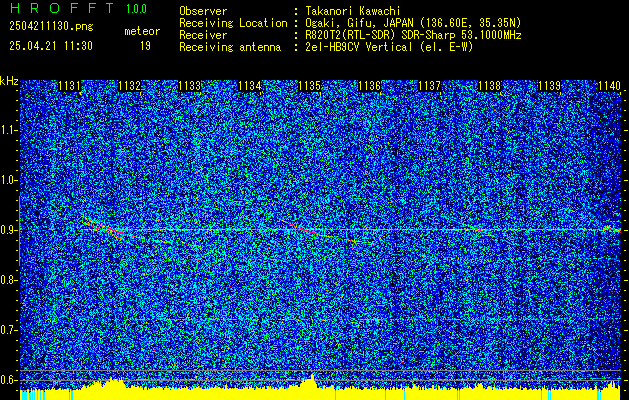Click the date stamp 25.04.21 11:30

coord(51,46)
